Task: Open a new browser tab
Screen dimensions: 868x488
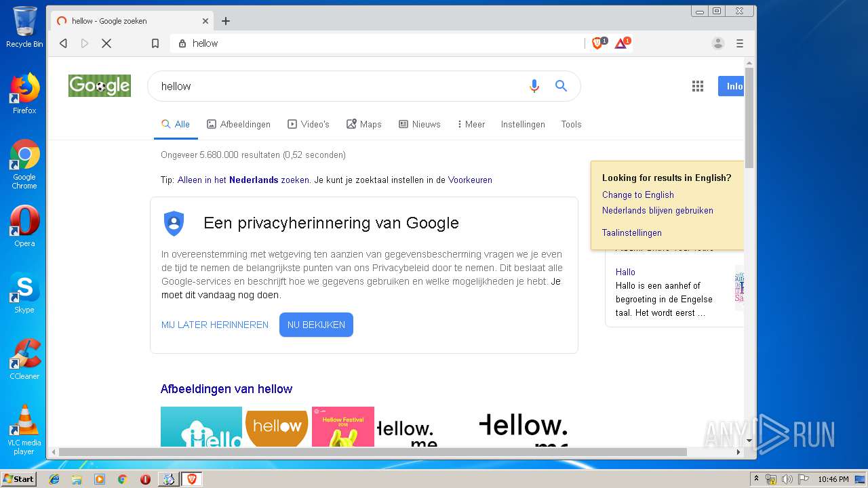Action: pos(226,21)
